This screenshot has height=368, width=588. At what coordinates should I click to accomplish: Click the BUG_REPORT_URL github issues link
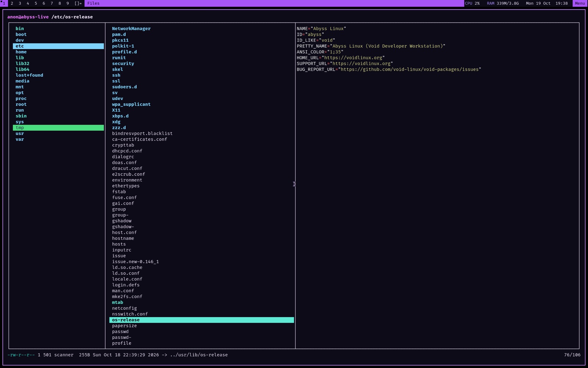410,69
